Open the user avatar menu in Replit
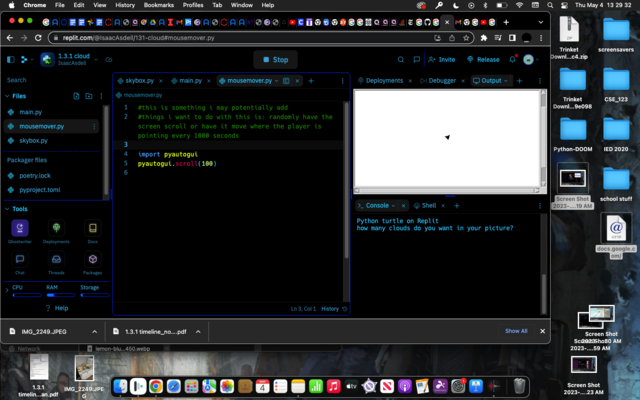This screenshot has width=640, height=400. tap(528, 60)
